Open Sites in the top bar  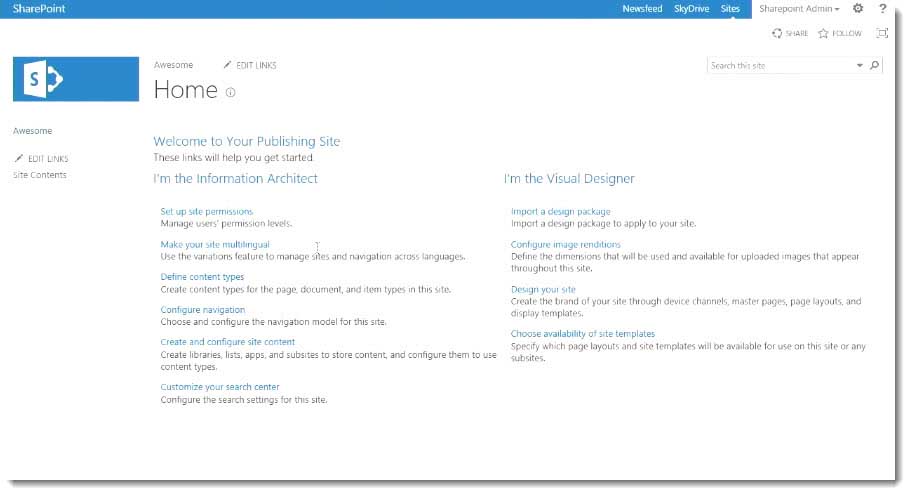pos(730,9)
